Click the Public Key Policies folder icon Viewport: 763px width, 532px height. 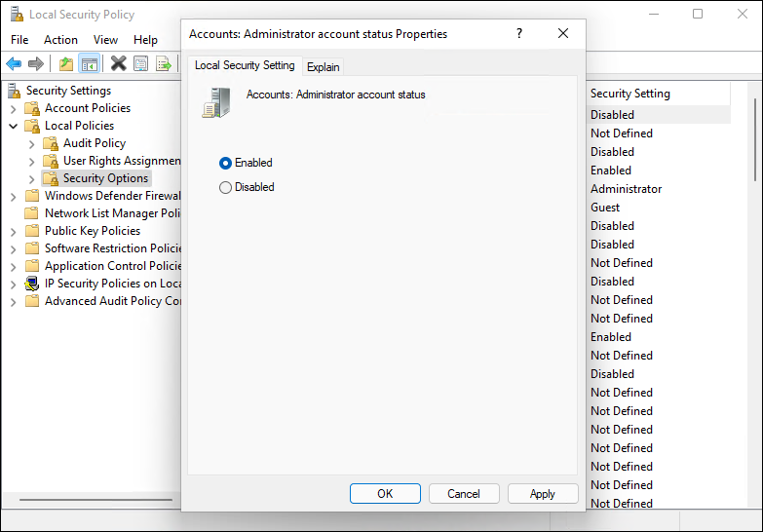pos(32,231)
